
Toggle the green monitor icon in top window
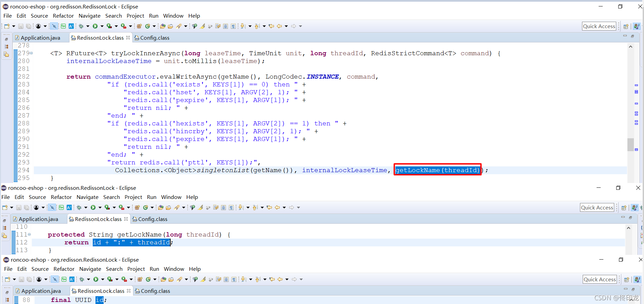coord(63,26)
